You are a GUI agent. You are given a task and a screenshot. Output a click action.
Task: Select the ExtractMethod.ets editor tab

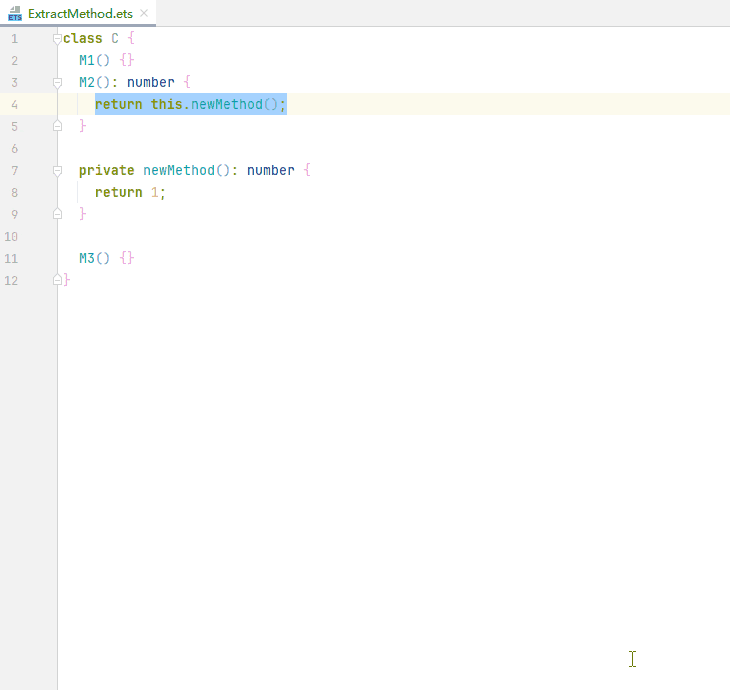(78, 14)
